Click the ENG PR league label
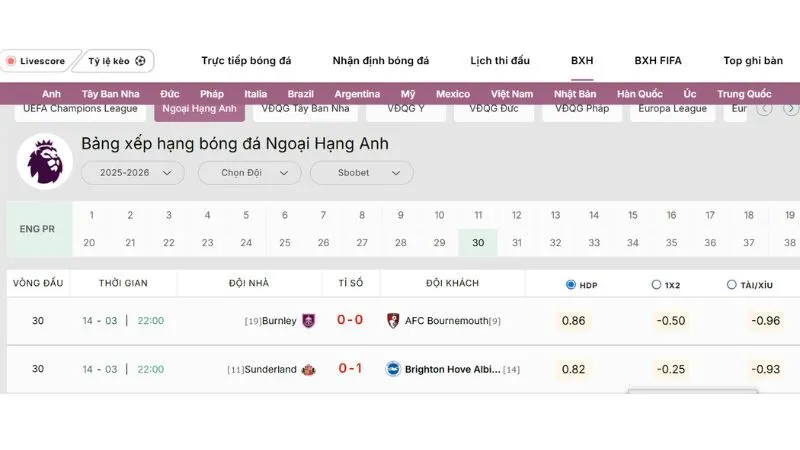 click(37, 229)
